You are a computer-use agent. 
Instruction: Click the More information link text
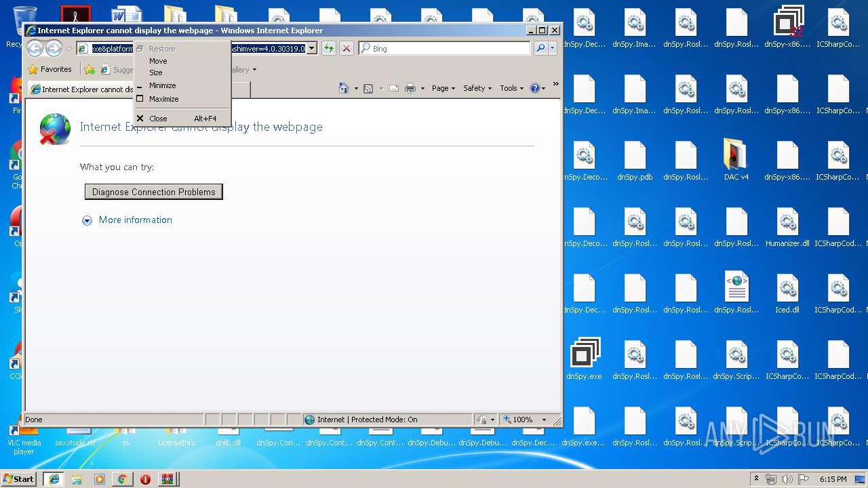tap(136, 220)
